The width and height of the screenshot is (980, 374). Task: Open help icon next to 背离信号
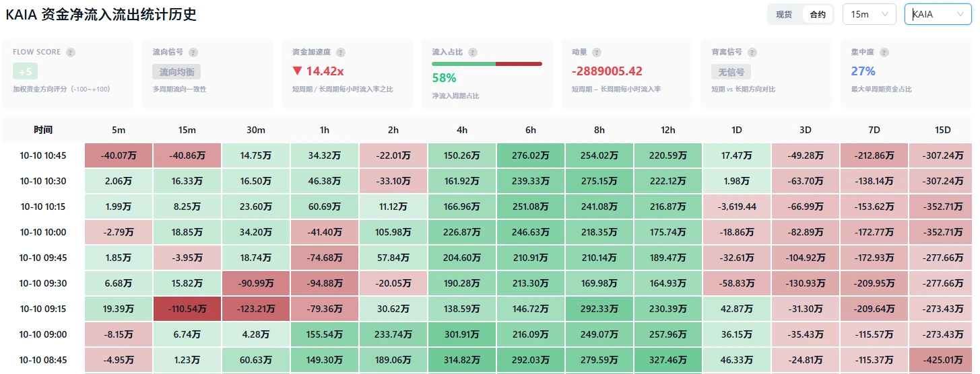(x=752, y=52)
